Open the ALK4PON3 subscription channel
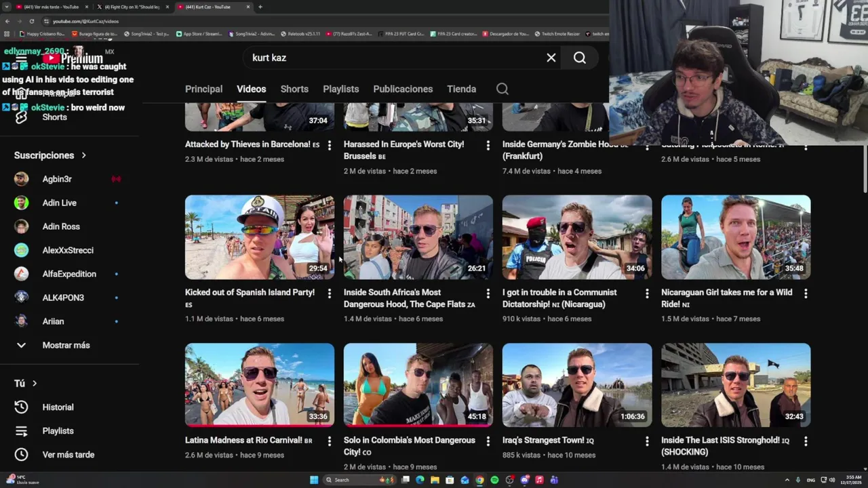This screenshot has width=868, height=488. click(63, 298)
